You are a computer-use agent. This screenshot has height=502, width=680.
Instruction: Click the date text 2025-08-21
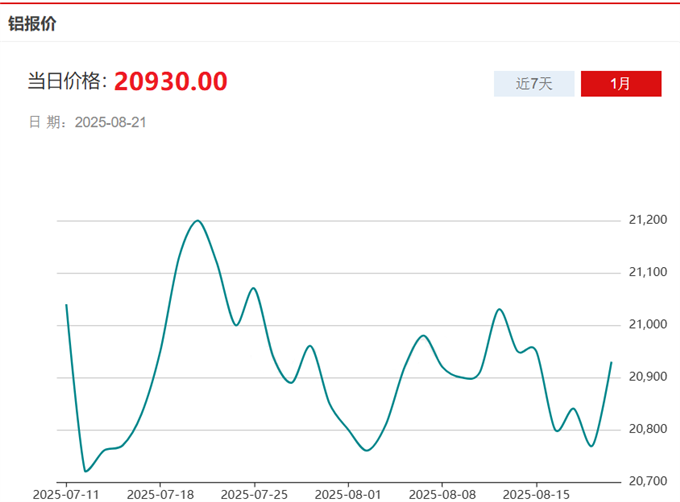click(111, 122)
